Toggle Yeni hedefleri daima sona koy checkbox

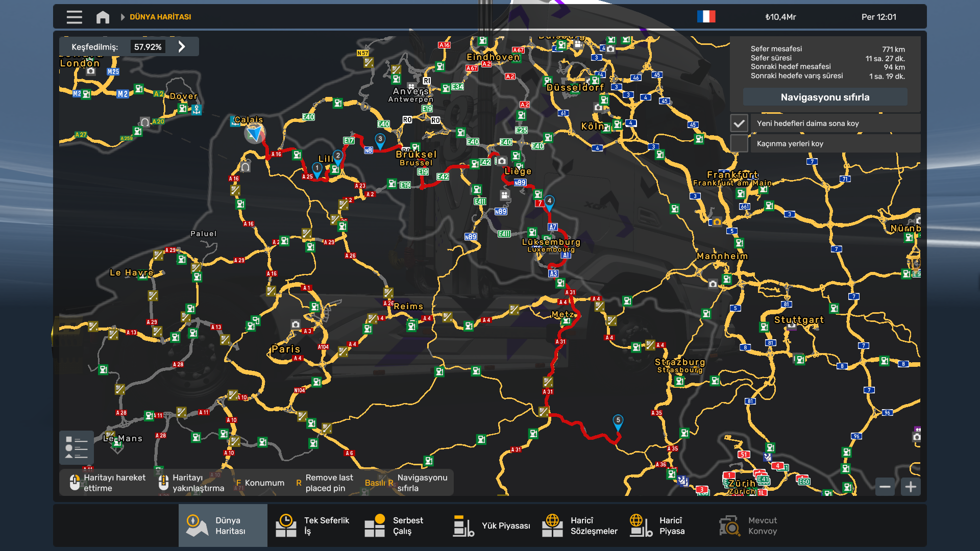click(739, 123)
